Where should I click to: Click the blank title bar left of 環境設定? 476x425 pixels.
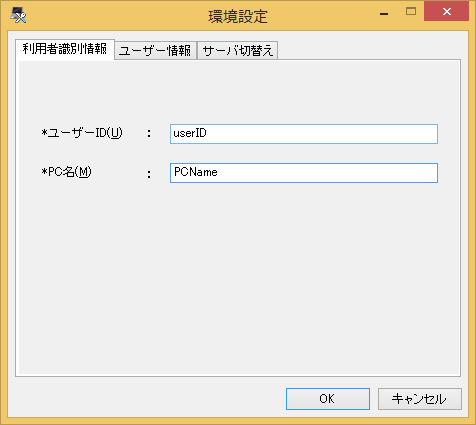pos(117,15)
